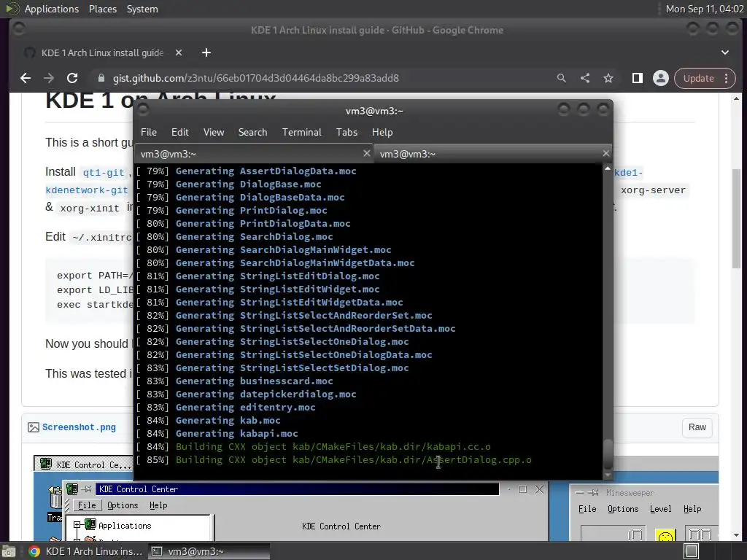747x560 pixels.
Task: Click the terminal window title vm3@vm3:~
Action: [x=374, y=111]
